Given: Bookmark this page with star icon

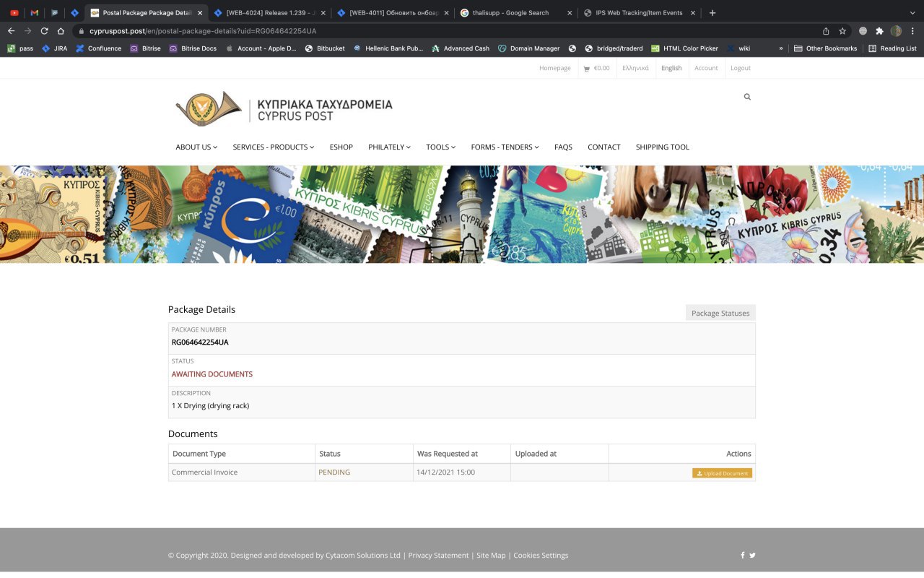Looking at the screenshot, I should [842, 31].
